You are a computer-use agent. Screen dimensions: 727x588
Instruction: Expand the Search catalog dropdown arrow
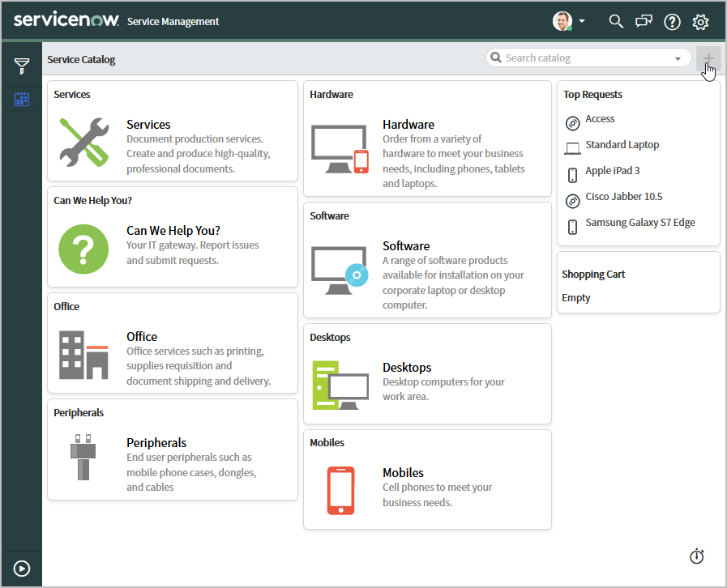pos(678,58)
